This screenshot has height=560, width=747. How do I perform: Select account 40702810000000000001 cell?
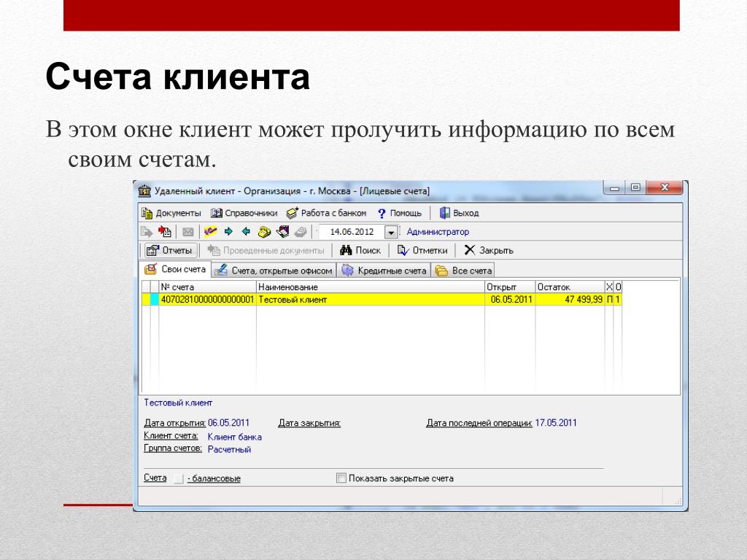(207, 300)
